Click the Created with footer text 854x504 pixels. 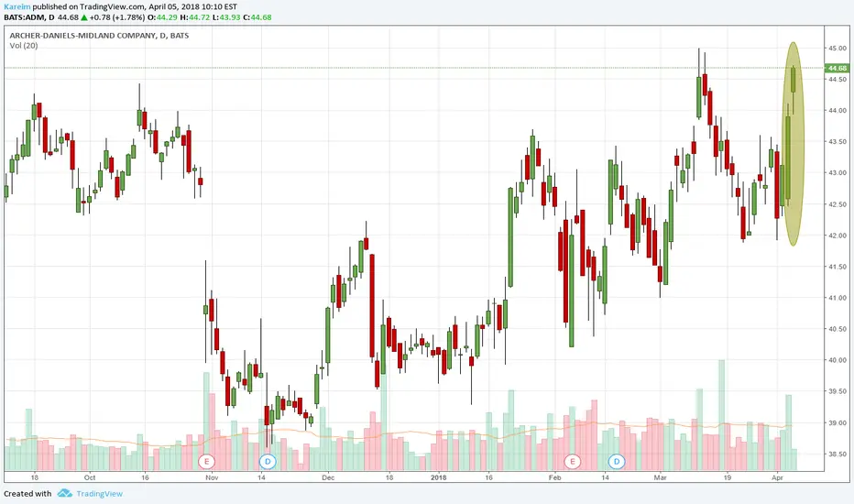click(27, 494)
